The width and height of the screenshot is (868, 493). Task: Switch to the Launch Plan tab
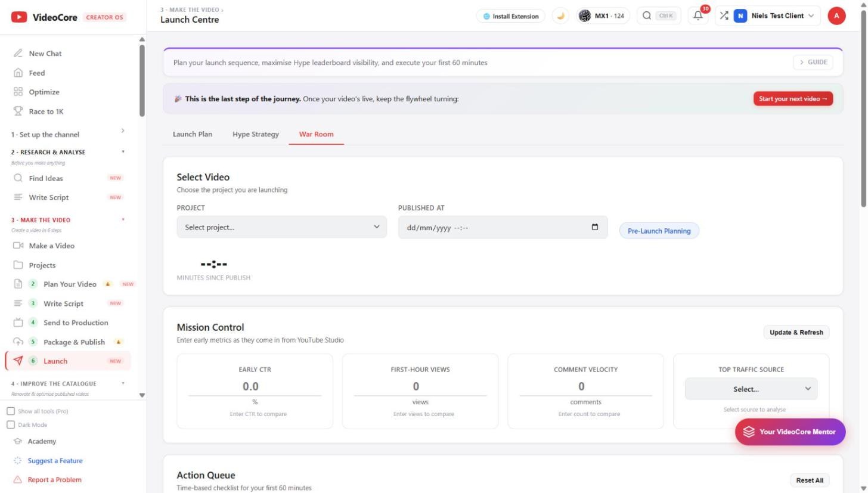(x=193, y=134)
